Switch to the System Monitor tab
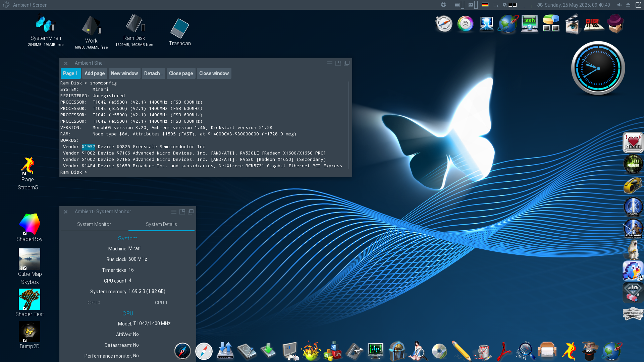Screen dimensions: 644x362 pyautogui.click(x=94, y=224)
